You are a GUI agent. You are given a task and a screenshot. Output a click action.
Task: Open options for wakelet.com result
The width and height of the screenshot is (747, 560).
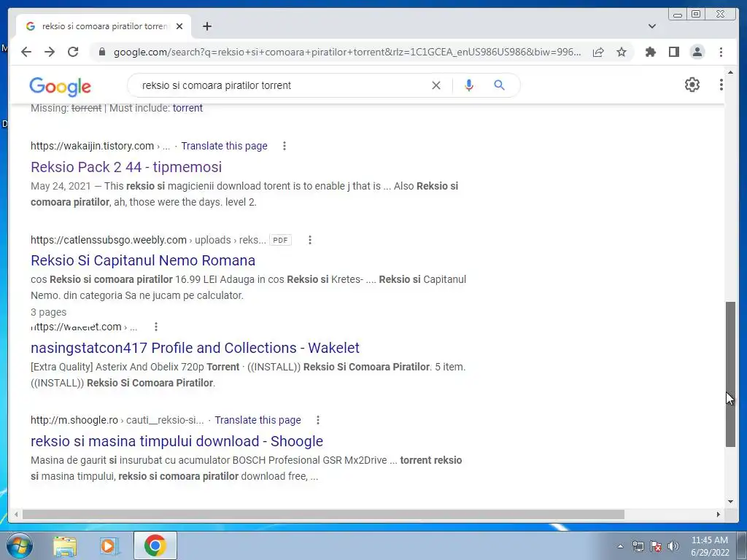pos(156,327)
